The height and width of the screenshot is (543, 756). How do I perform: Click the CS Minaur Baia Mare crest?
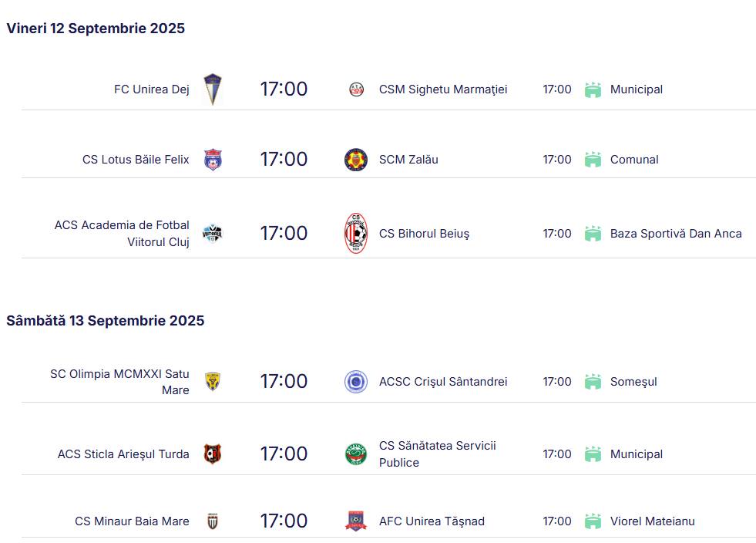click(x=213, y=521)
